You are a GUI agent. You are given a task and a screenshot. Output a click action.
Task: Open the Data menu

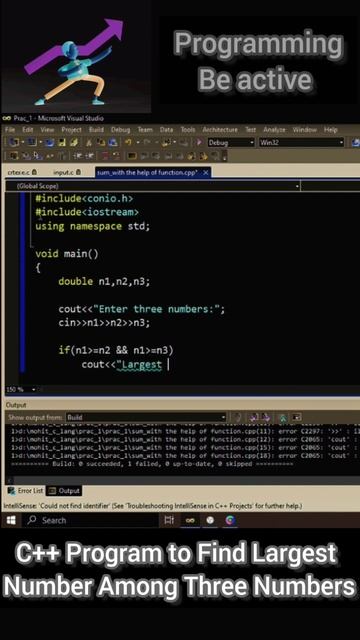point(167,129)
